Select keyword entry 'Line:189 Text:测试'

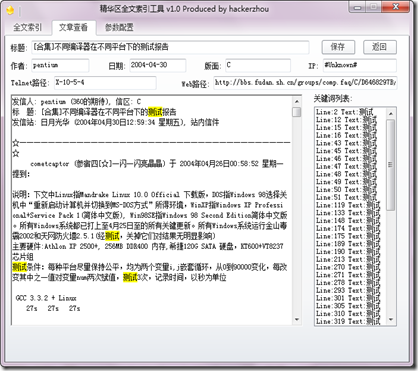(x=348, y=244)
